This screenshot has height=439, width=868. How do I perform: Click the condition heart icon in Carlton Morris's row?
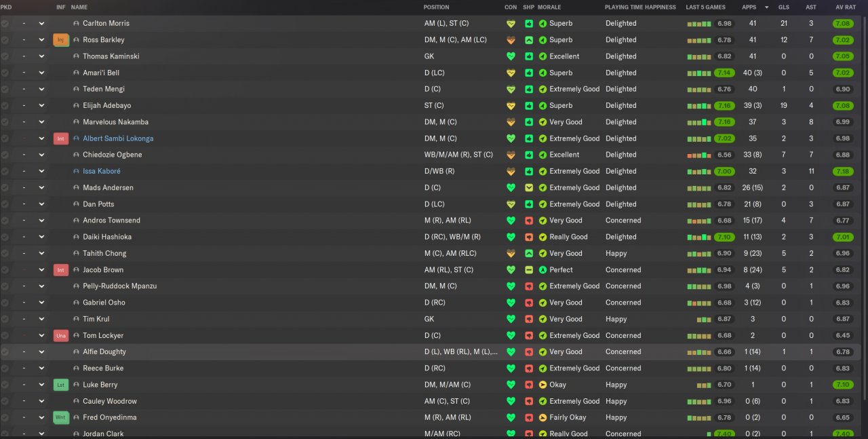click(x=511, y=23)
